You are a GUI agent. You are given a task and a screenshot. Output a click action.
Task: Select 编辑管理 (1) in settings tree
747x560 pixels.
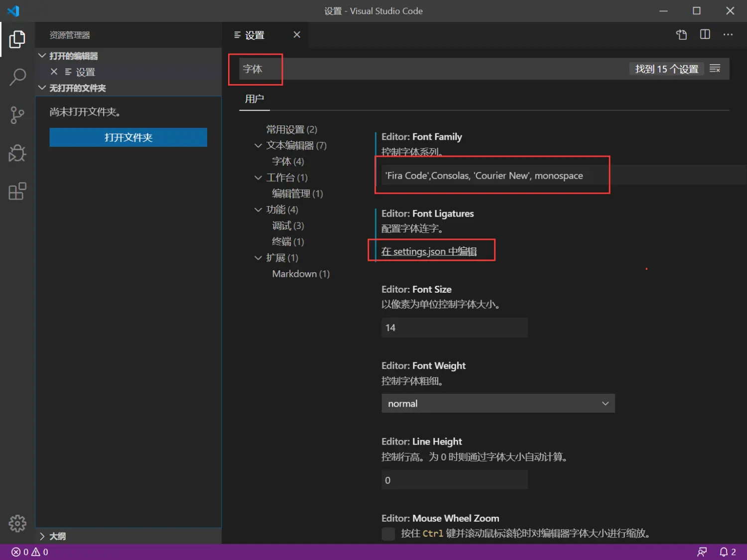pos(297,193)
